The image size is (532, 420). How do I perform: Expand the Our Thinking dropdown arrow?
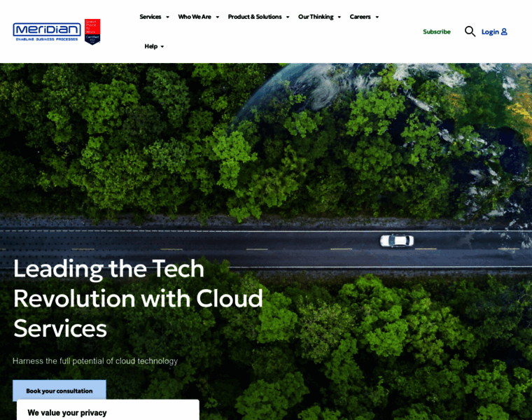pos(339,17)
